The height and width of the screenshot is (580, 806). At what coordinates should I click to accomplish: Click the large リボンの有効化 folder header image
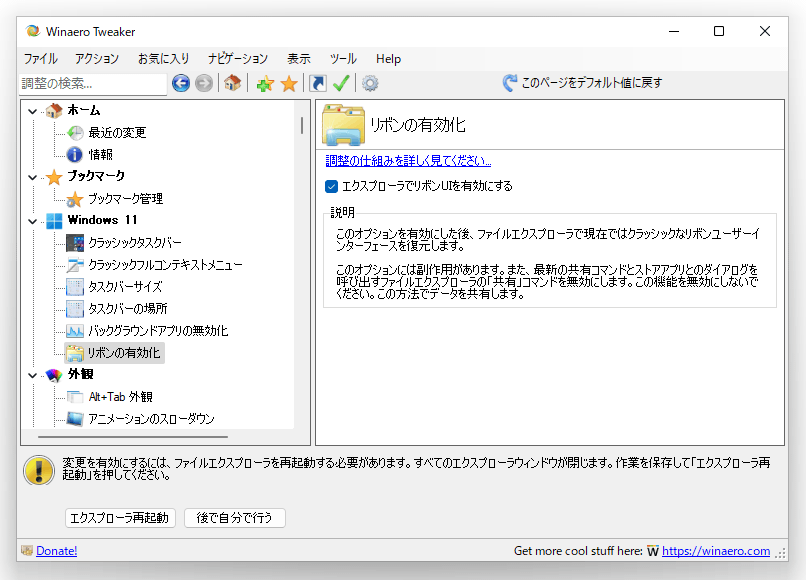tap(343, 125)
